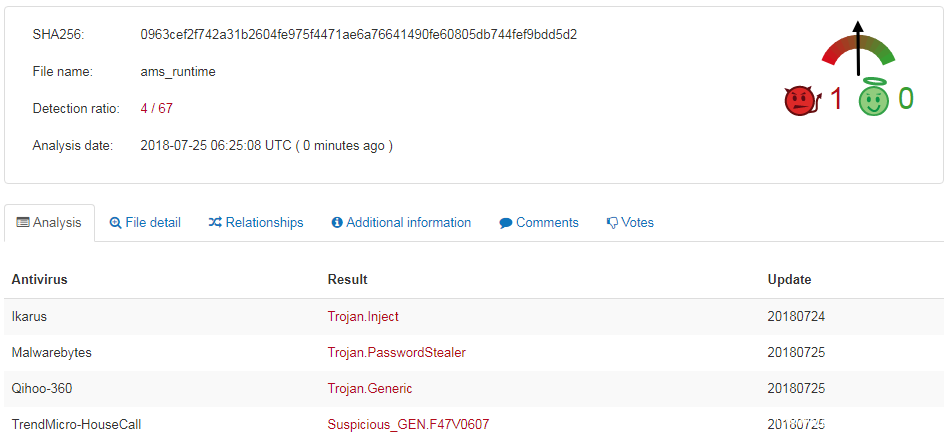Open the File detail tab

coord(153,223)
